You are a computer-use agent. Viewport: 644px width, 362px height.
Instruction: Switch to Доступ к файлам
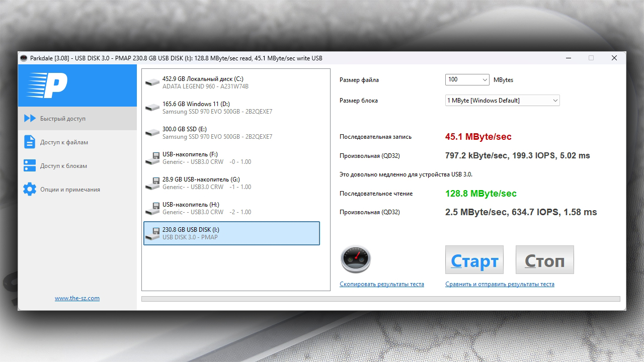pos(77,142)
